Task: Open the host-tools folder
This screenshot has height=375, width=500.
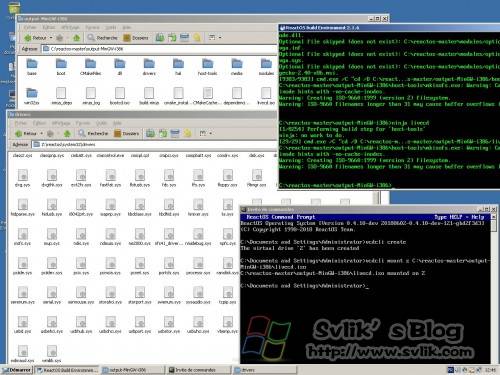Action: click(207, 66)
